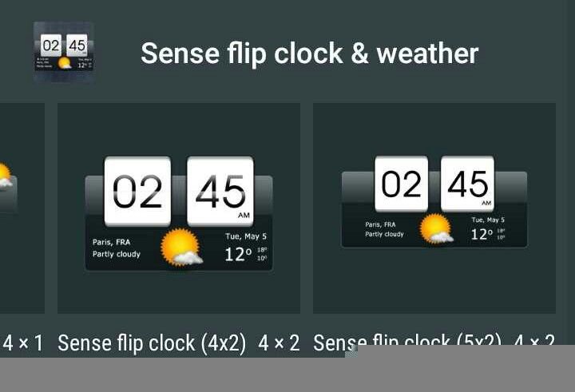Click the 02 hour flip card in 5x2 widget
This screenshot has height=392, width=575.
(401, 184)
